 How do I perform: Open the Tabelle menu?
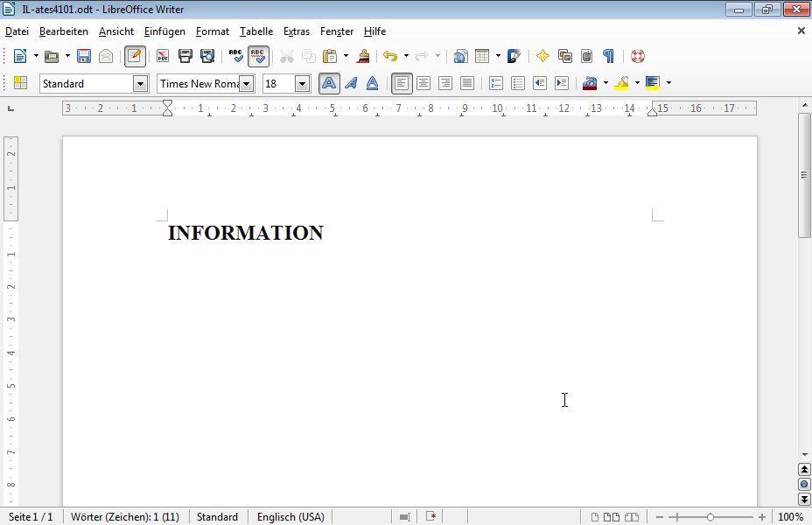(256, 31)
